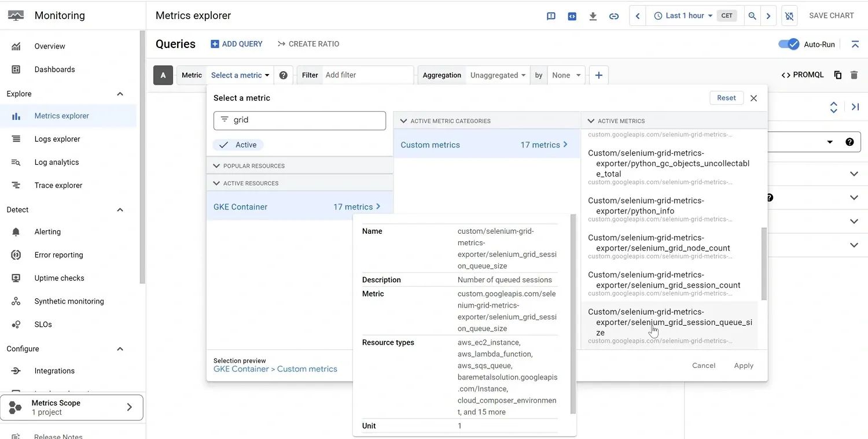Click the Add filter input field
This screenshot has width=868, height=439.
pyautogui.click(x=368, y=75)
